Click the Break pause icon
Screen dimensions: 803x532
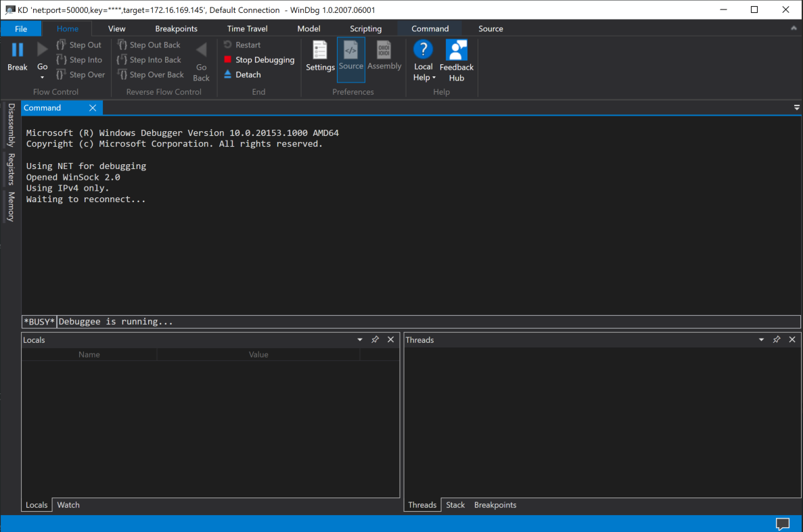(x=17, y=49)
